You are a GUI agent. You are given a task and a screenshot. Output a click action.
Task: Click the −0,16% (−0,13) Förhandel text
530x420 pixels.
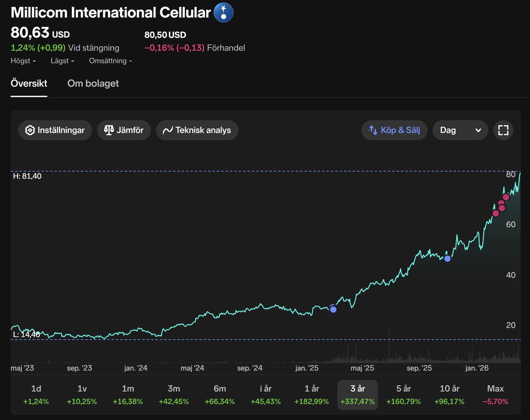(x=195, y=48)
